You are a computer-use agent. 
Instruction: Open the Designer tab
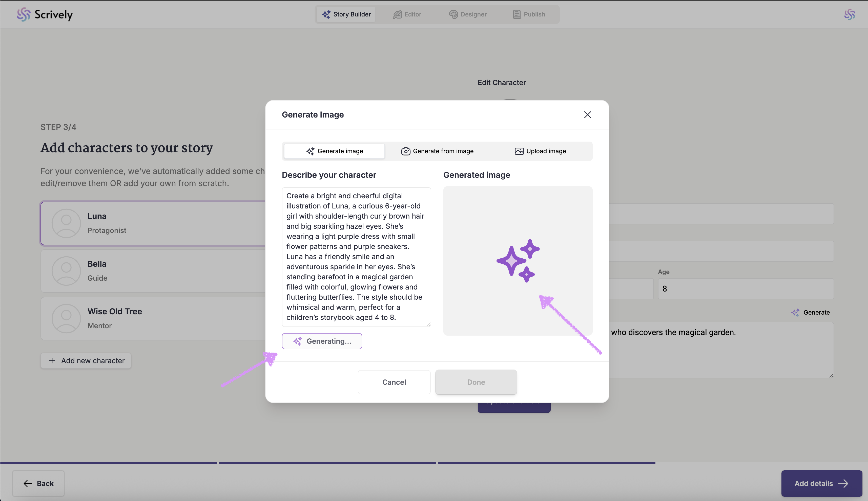pos(467,14)
